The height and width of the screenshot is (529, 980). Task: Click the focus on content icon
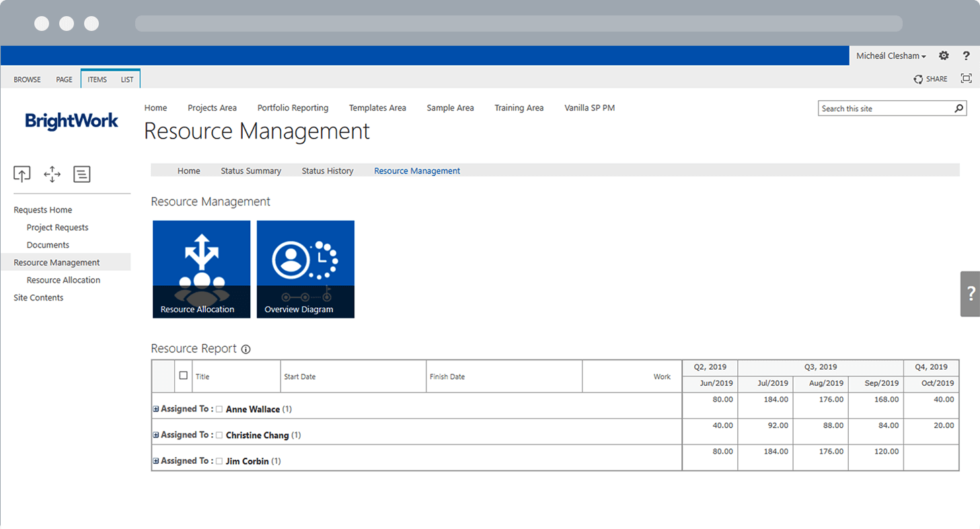click(966, 79)
